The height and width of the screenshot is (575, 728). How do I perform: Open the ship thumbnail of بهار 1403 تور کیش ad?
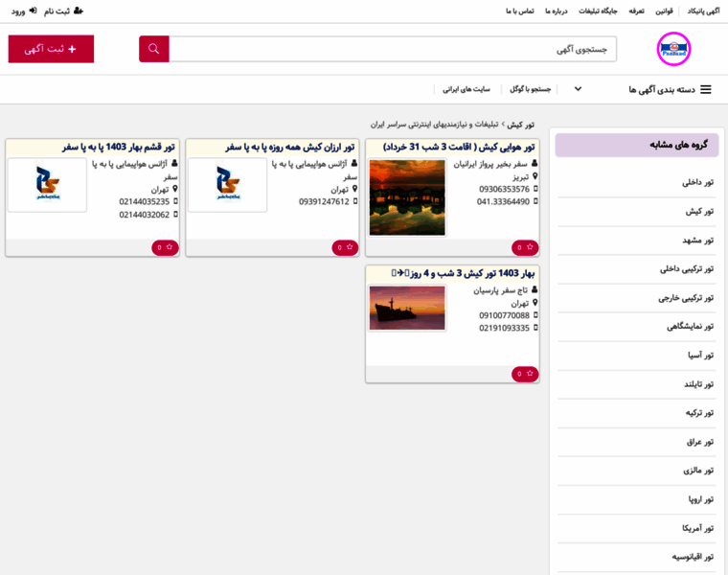[407, 308]
